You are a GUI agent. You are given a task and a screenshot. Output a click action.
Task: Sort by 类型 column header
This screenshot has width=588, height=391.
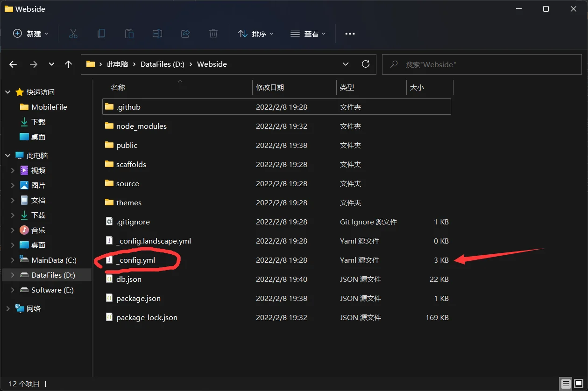347,87
